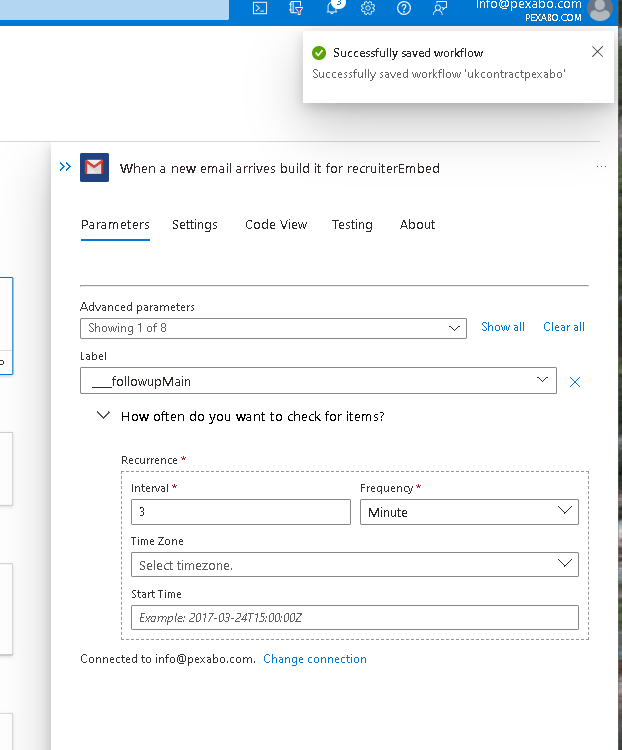Collapse the 'How often do you want to check' section
The width and height of the screenshot is (622, 750).
[103, 415]
